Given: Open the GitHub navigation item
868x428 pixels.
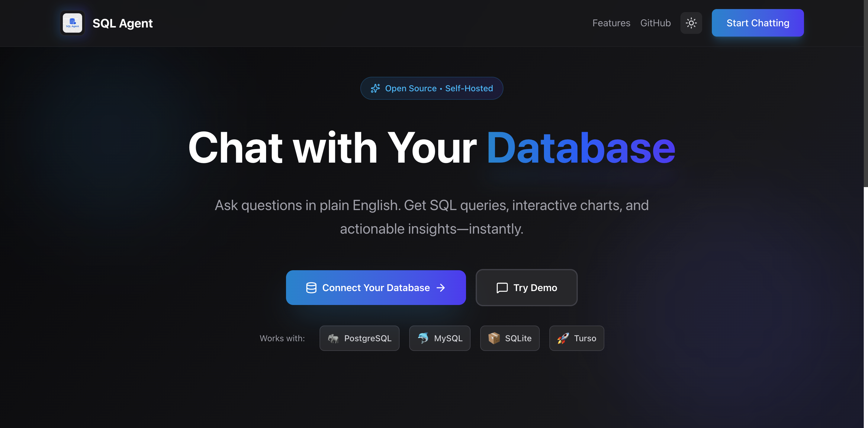Looking at the screenshot, I should pyautogui.click(x=655, y=23).
